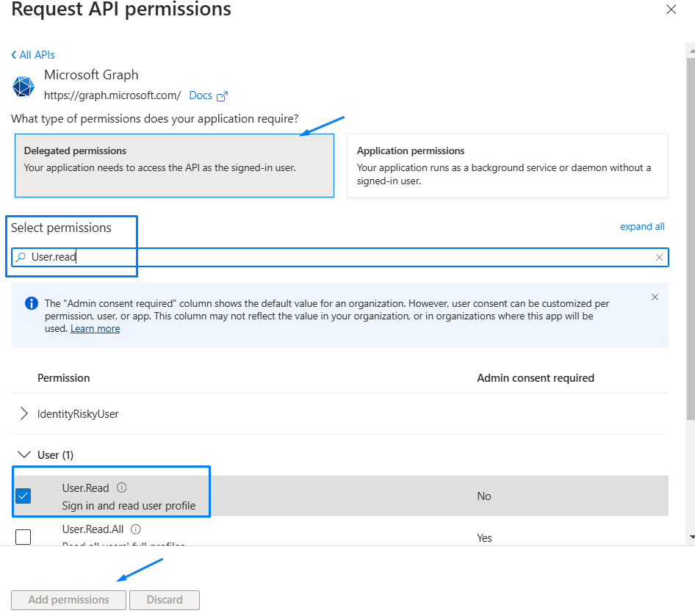This screenshot has height=616, width=695.
Task: Dismiss the admin consent info banner
Action: coord(655,297)
